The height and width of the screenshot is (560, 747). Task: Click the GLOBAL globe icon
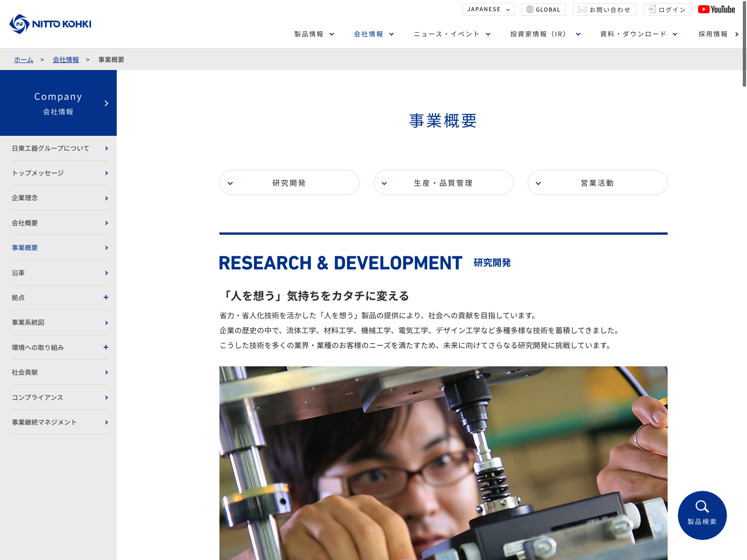point(530,9)
